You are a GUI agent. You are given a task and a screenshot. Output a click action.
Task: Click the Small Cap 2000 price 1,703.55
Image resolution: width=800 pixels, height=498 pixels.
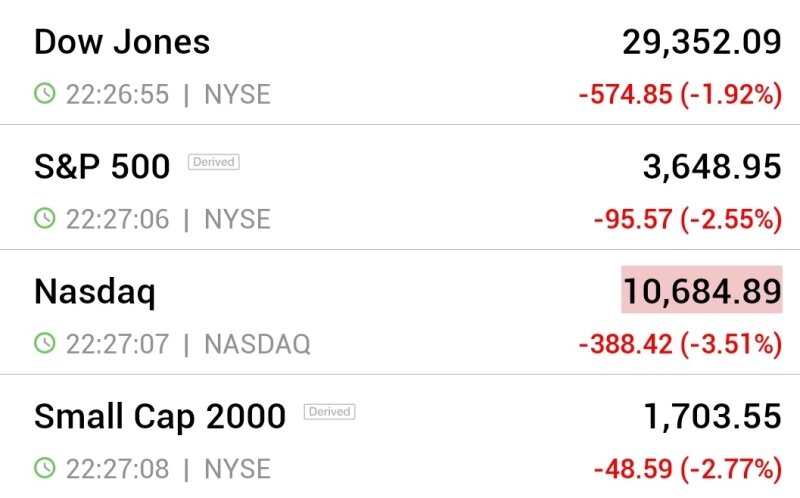711,415
